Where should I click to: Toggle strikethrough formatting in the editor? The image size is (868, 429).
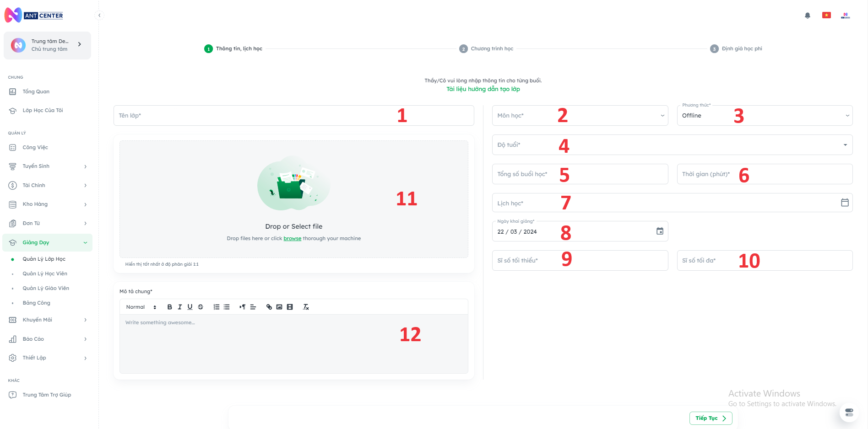pos(201,307)
